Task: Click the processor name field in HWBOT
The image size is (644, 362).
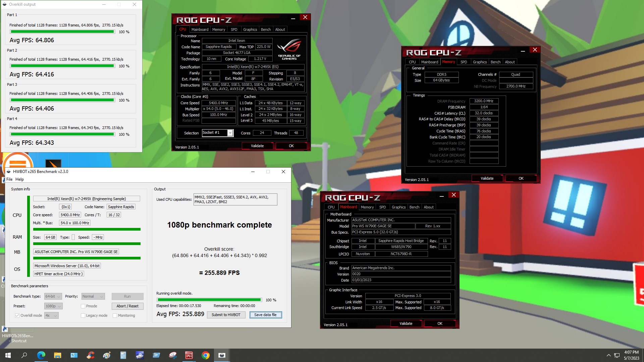Action: (87, 199)
